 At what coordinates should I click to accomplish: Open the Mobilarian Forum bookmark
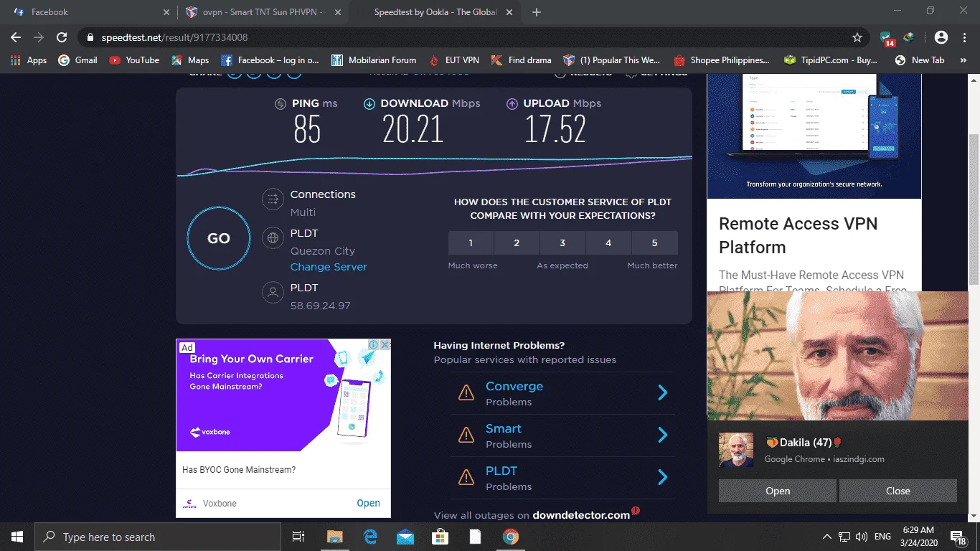point(374,60)
